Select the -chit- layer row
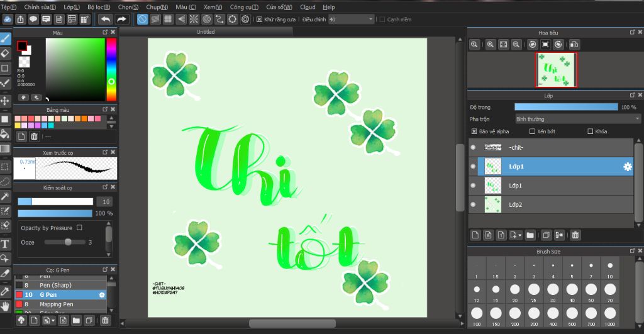 (551, 147)
